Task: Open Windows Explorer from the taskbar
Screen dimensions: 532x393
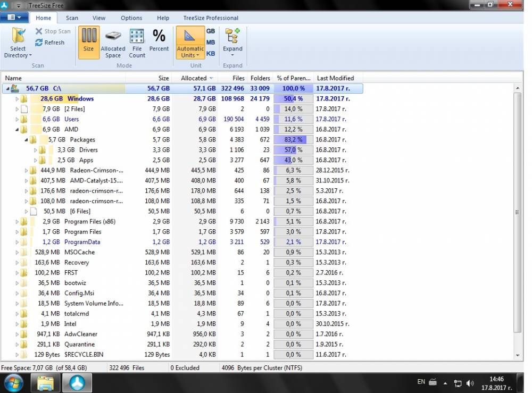Action: [45, 383]
